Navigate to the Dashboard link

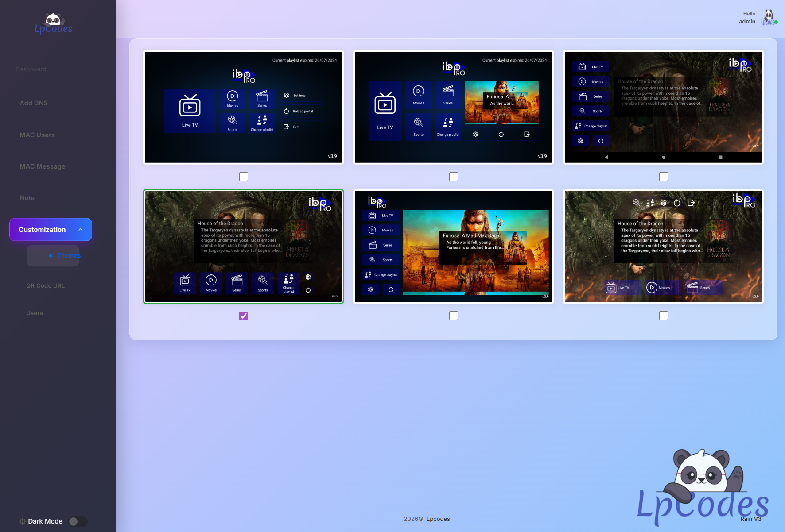click(x=31, y=69)
